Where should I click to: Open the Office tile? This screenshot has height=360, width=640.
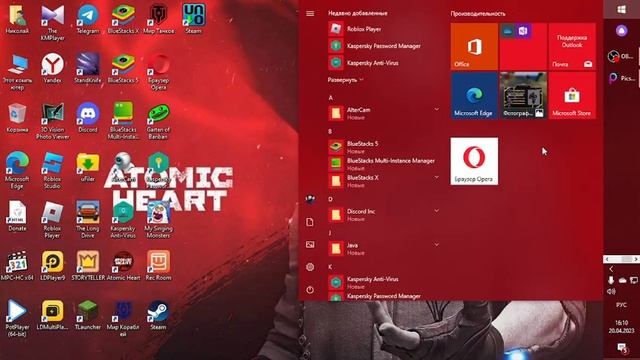click(x=474, y=47)
